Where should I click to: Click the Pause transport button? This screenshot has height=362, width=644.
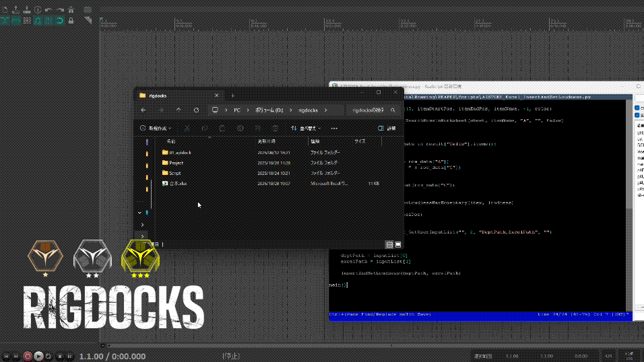[70, 356]
